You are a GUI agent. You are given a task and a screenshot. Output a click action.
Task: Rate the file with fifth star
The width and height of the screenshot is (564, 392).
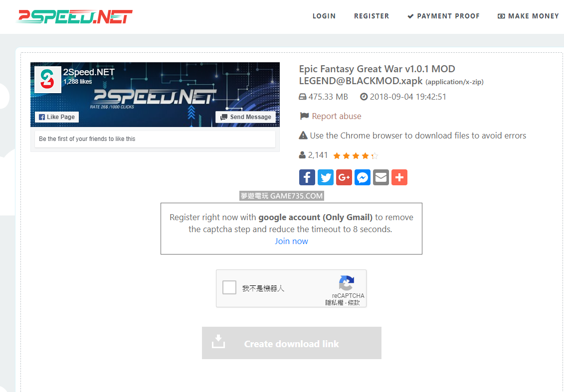tap(375, 155)
